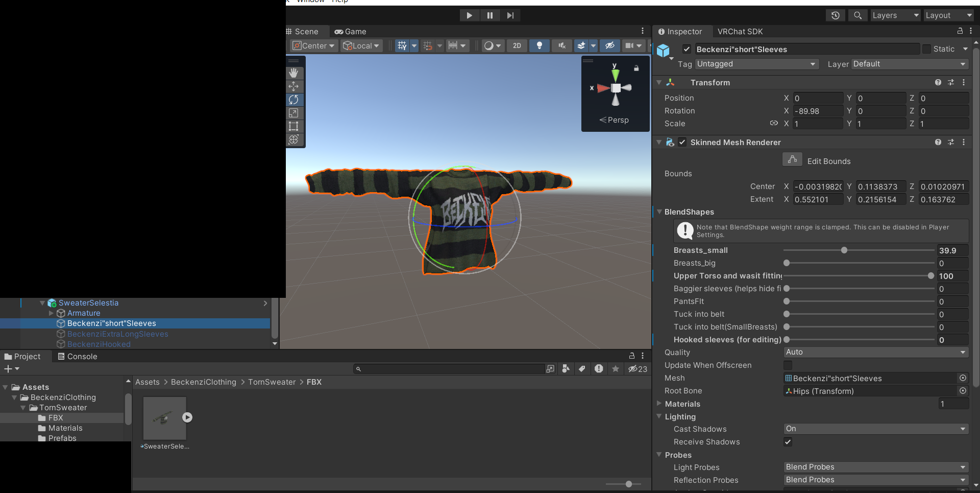980x493 pixels.
Task: Toggle scene effects layers icon
Action: [x=581, y=45]
